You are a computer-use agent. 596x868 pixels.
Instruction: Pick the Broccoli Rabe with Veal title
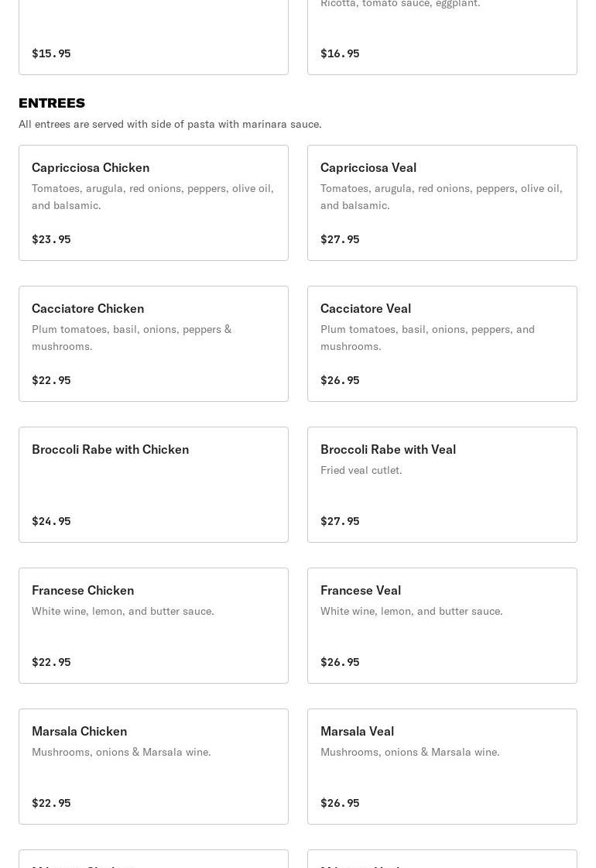388,449
